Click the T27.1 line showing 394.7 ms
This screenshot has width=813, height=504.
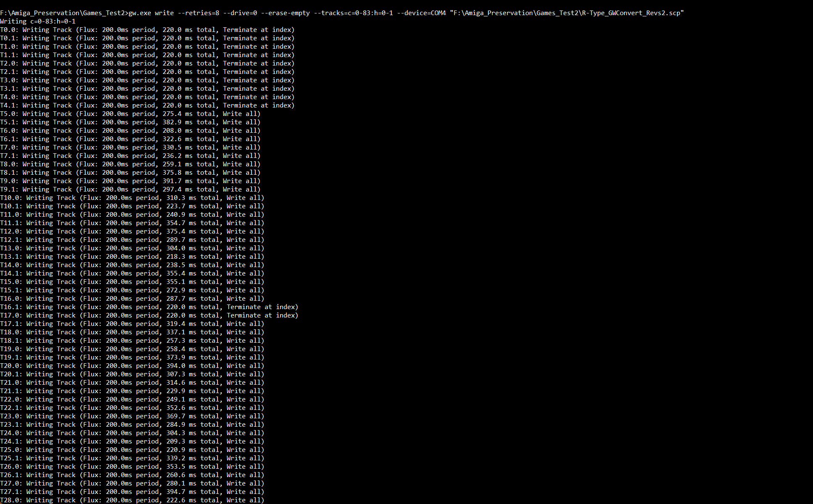[x=132, y=492]
